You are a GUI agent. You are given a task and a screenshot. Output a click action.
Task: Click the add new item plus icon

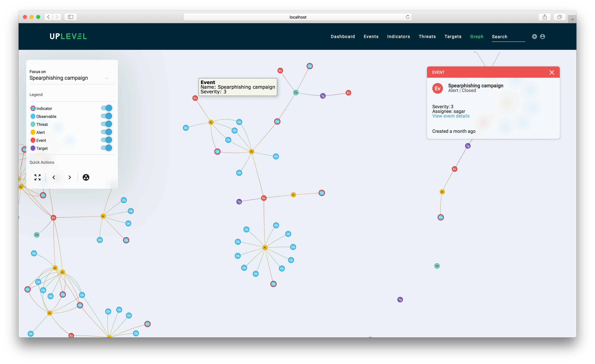(534, 37)
